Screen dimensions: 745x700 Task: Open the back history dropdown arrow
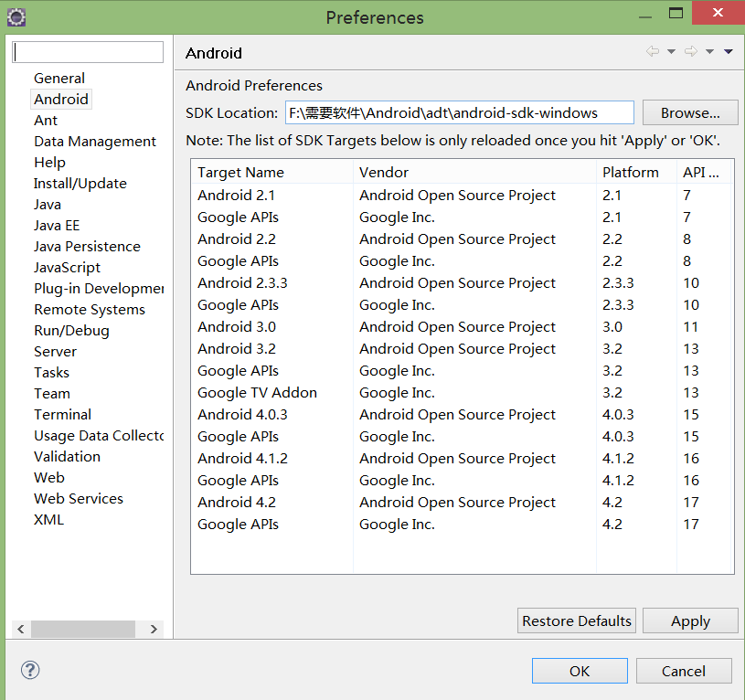(x=671, y=51)
